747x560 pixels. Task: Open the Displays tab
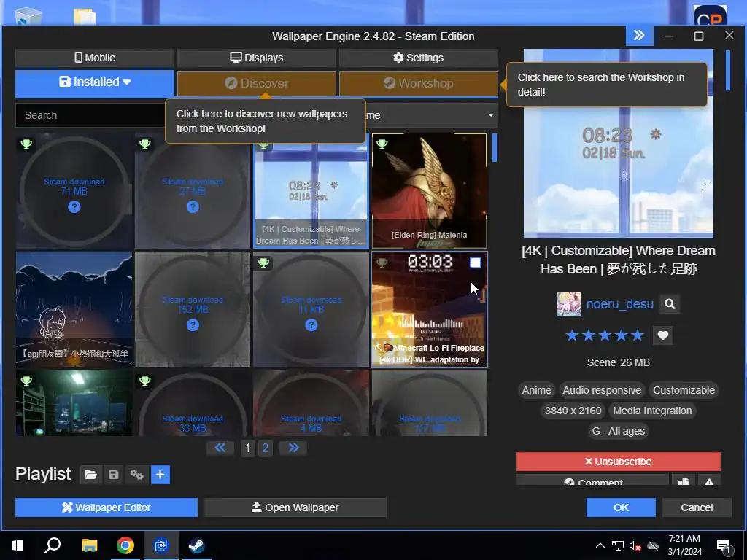257,58
